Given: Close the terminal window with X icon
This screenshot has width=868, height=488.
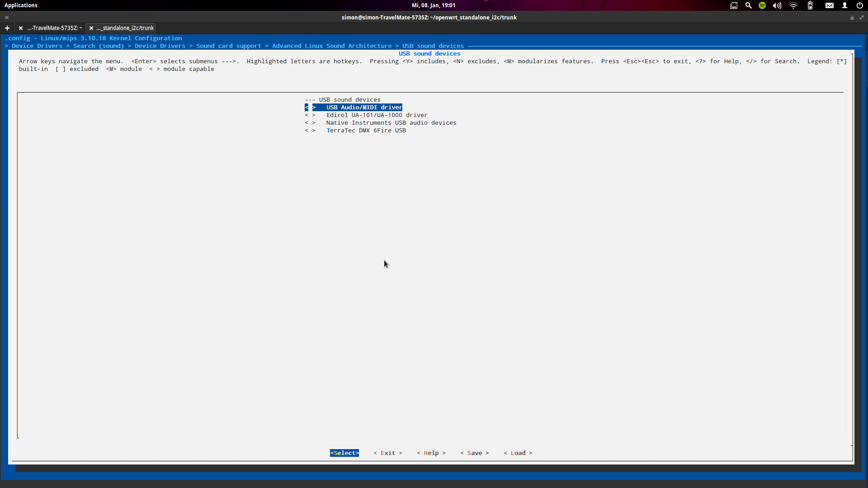Looking at the screenshot, I should 7,17.
